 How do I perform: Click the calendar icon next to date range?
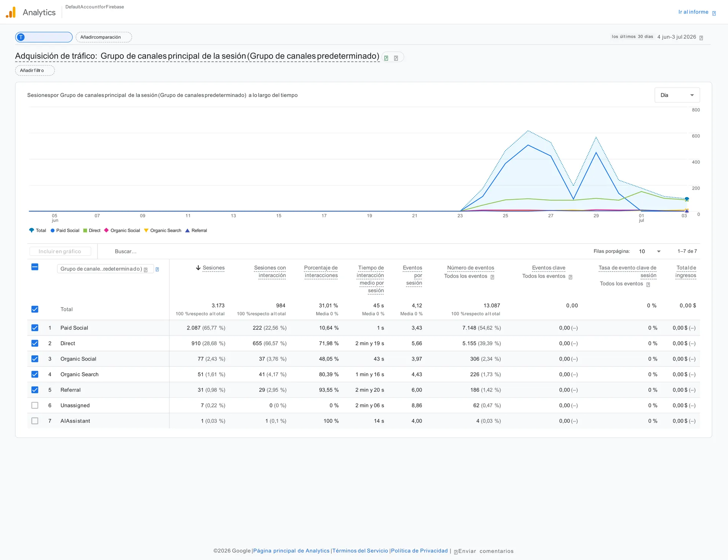pyautogui.click(x=701, y=38)
